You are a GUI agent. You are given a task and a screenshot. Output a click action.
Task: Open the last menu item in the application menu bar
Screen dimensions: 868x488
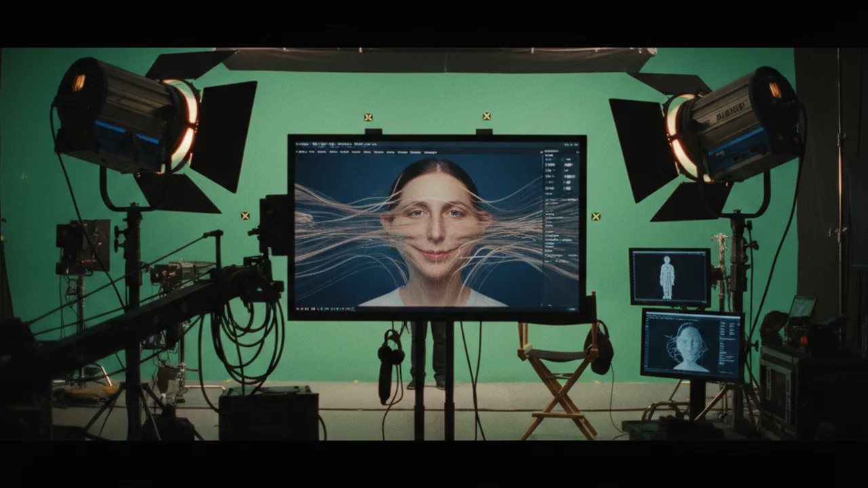(x=430, y=152)
